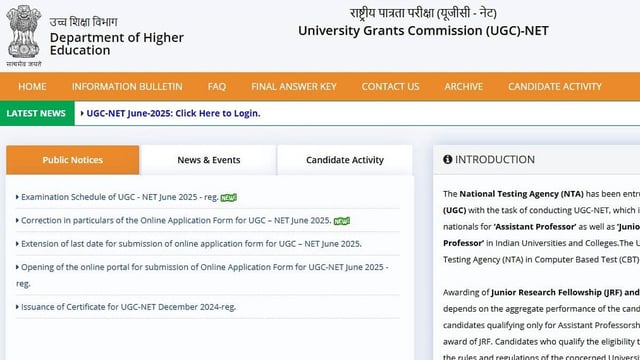Open the ARCHIVE menu item

463,87
